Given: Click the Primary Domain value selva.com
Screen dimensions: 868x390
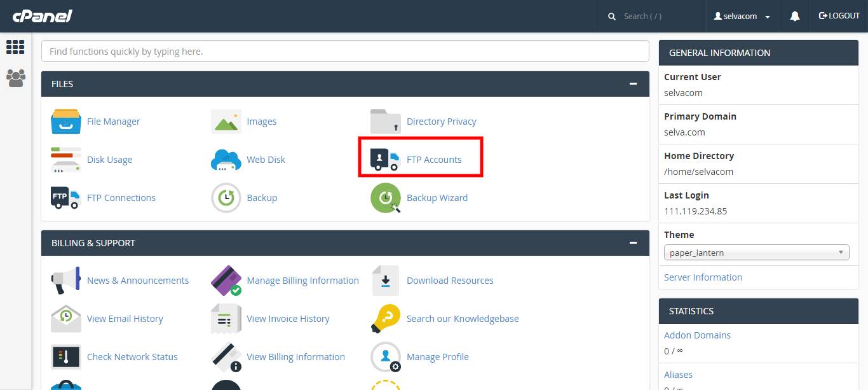Looking at the screenshot, I should pyautogui.click(x=684, y=132).
